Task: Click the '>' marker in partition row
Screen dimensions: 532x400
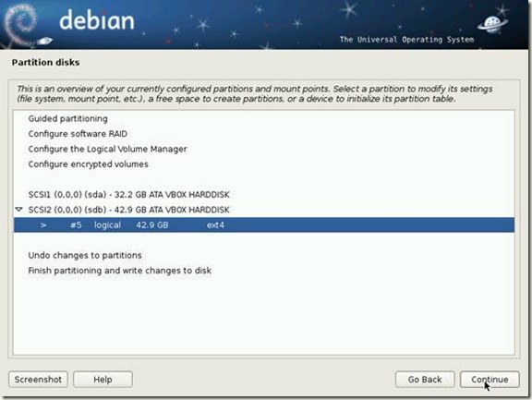Action: point(43,225)
